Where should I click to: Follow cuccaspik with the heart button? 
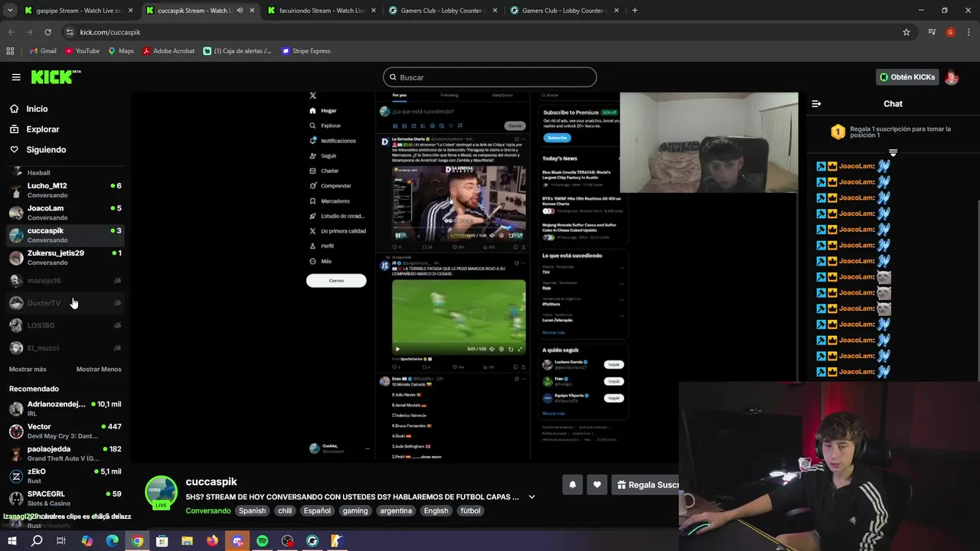tap(597, 484)
